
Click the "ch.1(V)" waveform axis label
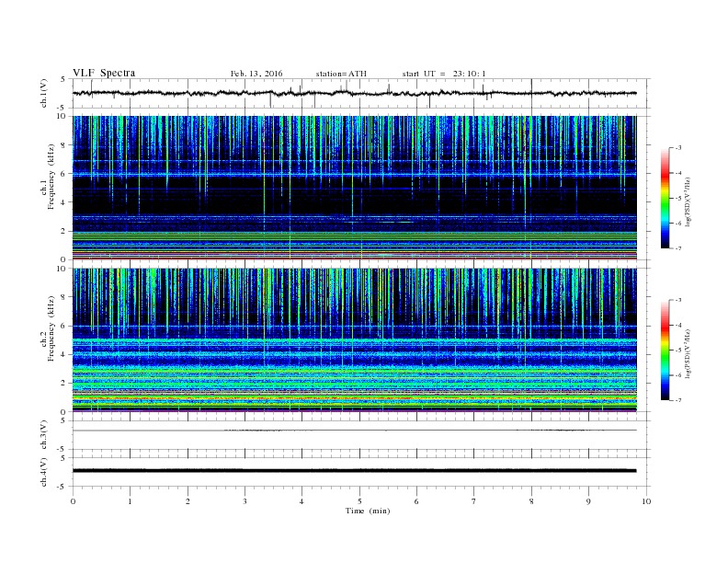coord(44,93)
